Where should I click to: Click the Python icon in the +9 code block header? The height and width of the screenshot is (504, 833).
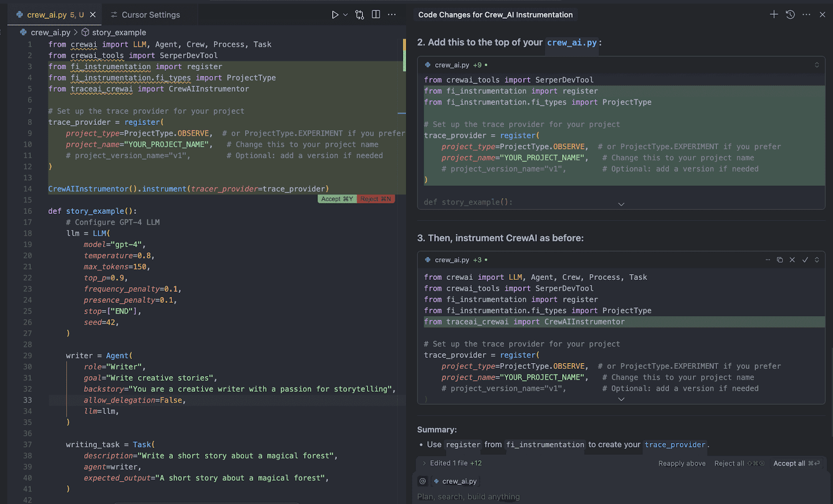coord(428,65)
